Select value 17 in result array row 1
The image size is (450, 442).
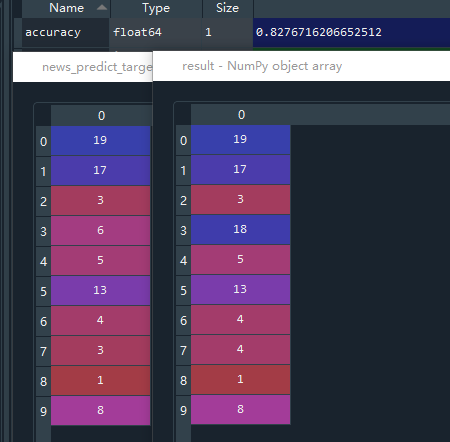240,169
